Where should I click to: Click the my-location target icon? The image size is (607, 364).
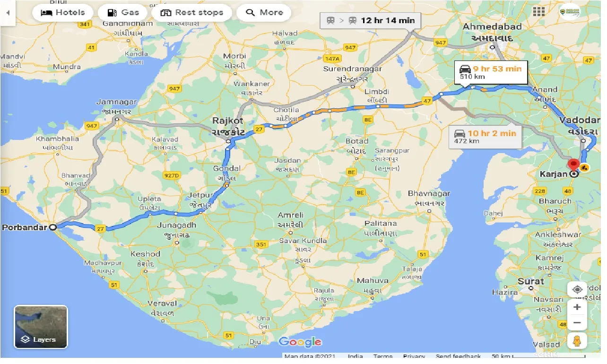(577, 289)
